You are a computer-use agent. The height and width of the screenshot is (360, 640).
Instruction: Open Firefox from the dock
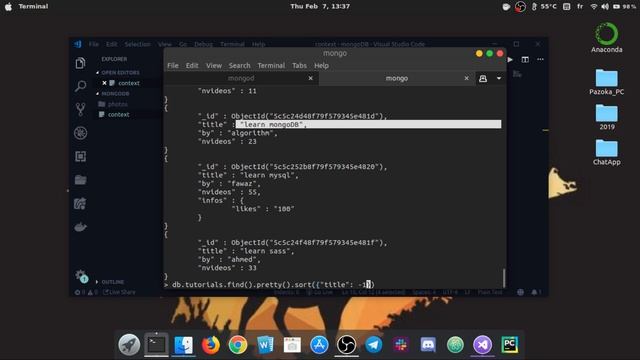[x=211, y=345]
